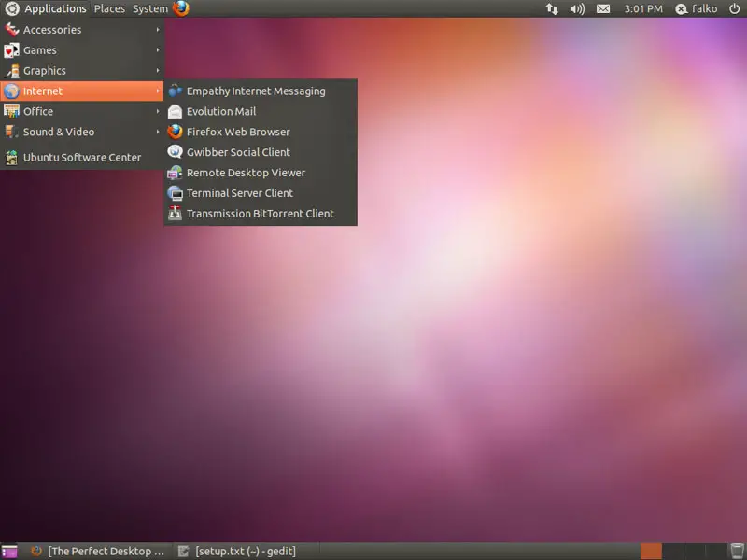The width and height of the screenshot is (747, 560).
Task: Open Gwibber Social Client entry
Action: 261,152
